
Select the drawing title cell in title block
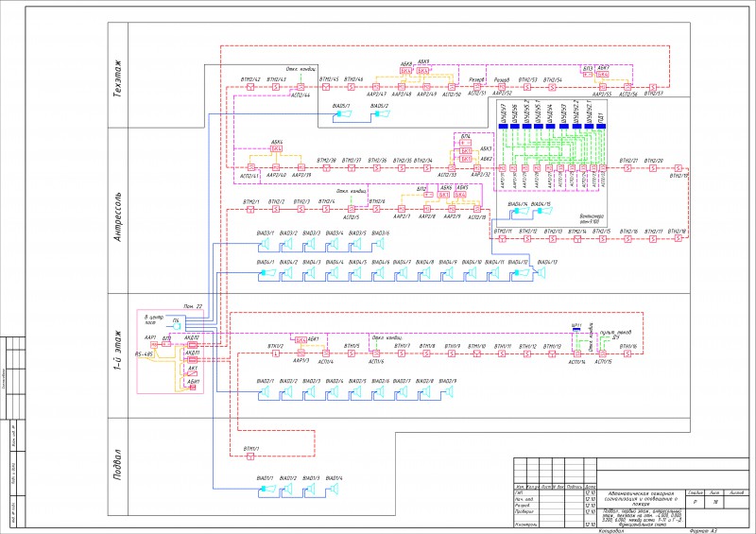tap(641, 499)
